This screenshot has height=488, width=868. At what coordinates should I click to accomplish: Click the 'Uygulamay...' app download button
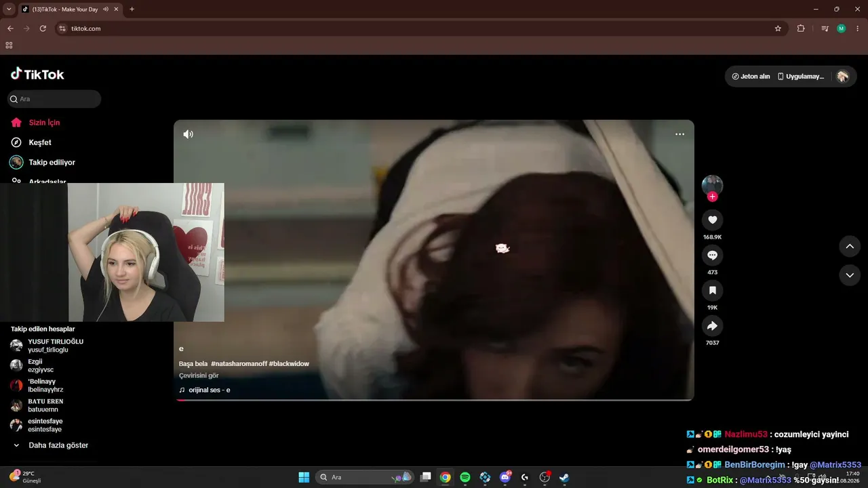click(801, 77)
